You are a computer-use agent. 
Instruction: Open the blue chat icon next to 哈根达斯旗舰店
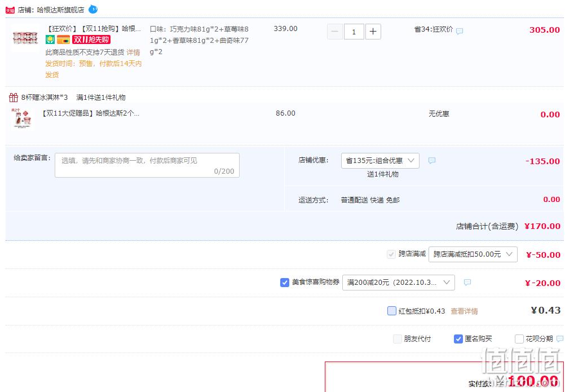93,9
